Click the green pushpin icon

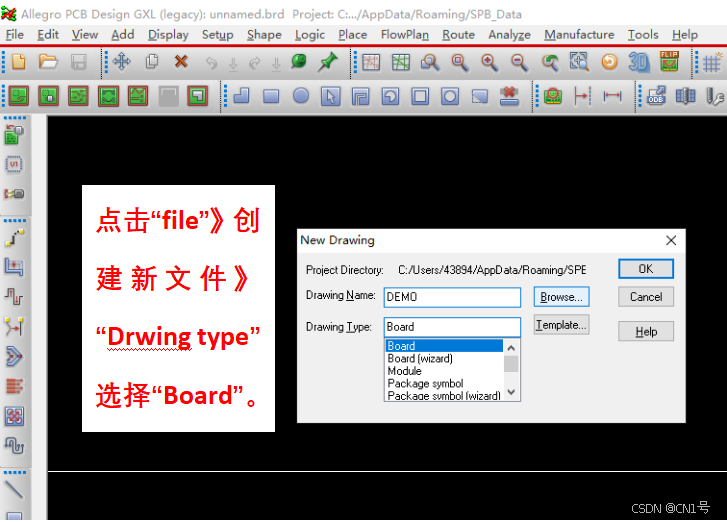pos(328,62)
